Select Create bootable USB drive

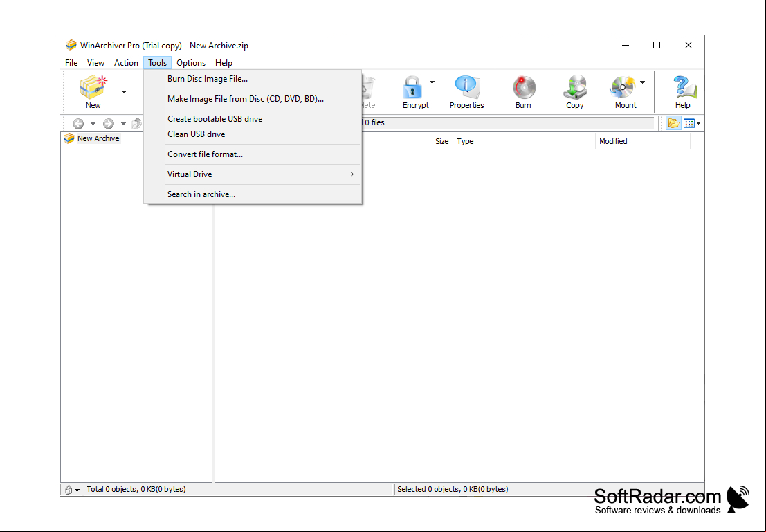[x=253, y=119]
